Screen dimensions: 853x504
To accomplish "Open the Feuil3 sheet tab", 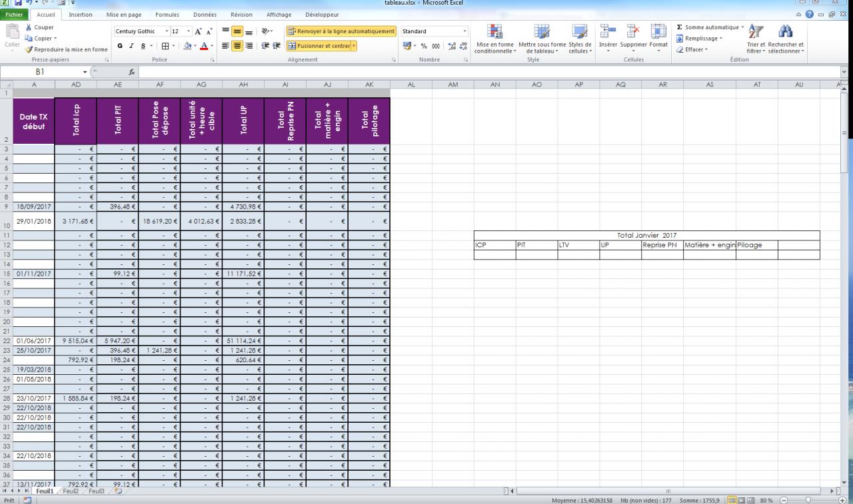I will (x=97, y=491).
